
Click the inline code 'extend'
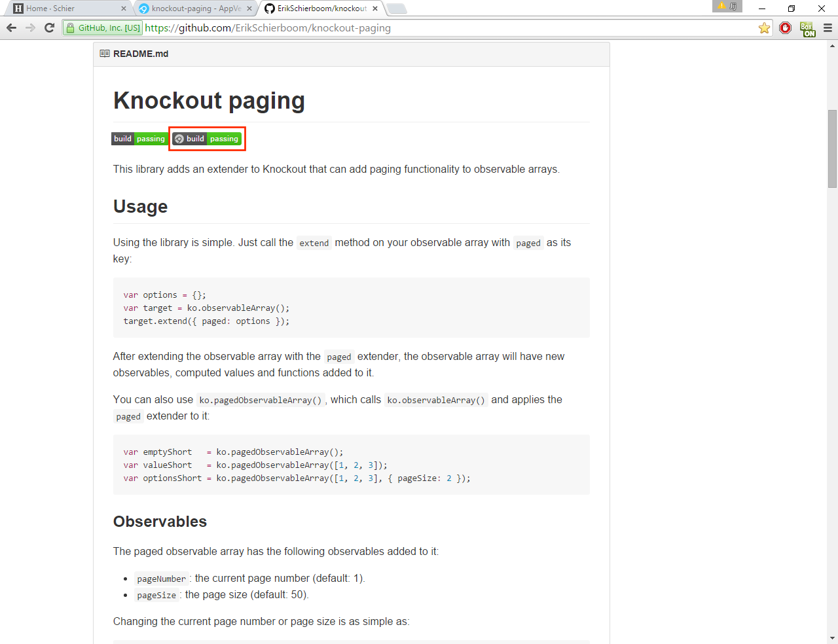314,243
